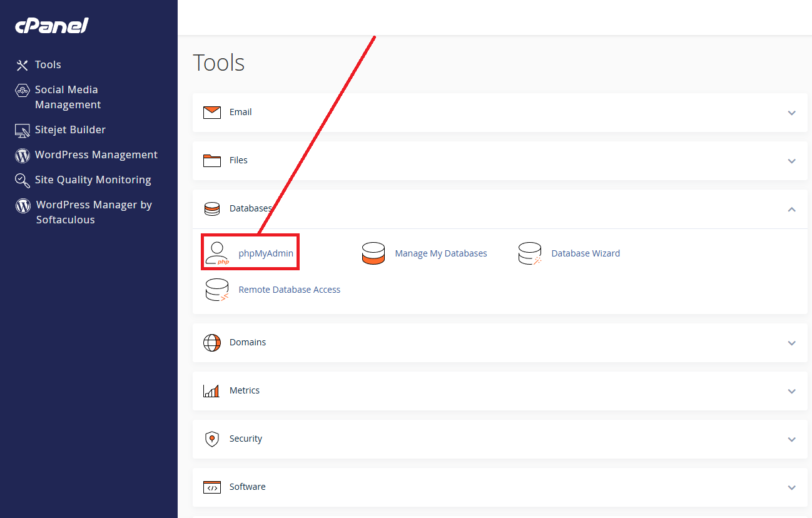This screenshot has height=518, width=812.
Task: Click the Metrics bar chart icon
Action: coord(211,391)
